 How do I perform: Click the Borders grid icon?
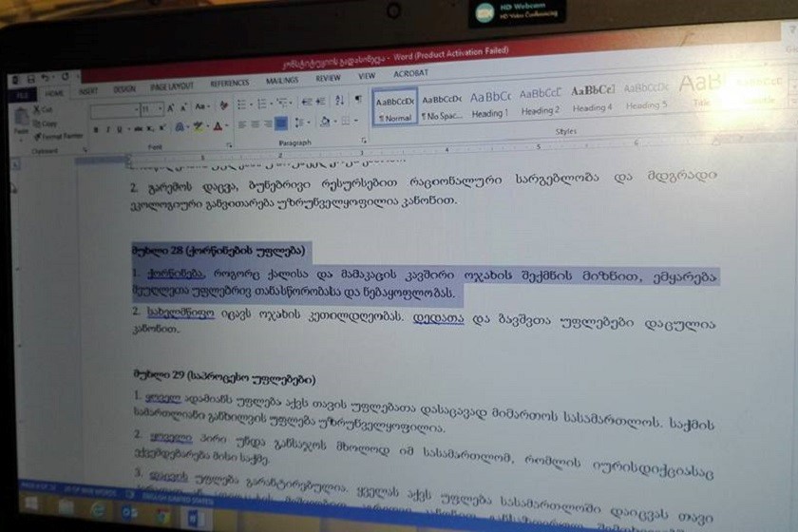(x=346, y=122)
